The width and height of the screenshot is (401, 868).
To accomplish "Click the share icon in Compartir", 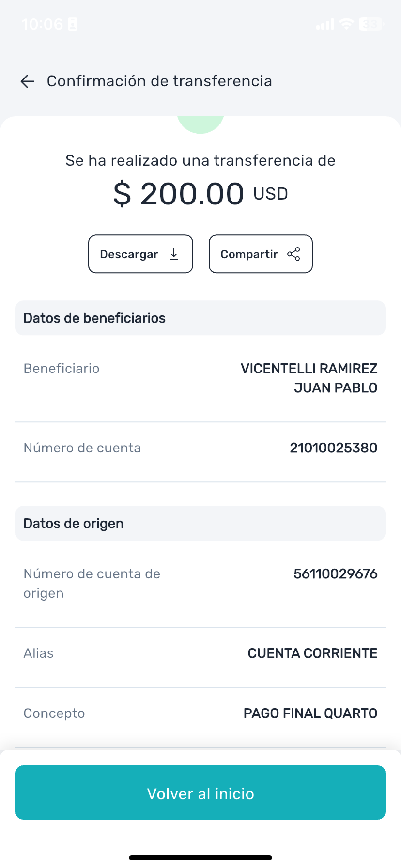I will 293,254.
